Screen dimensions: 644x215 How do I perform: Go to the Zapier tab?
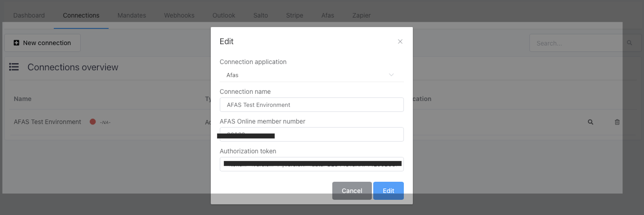point(361,15)
